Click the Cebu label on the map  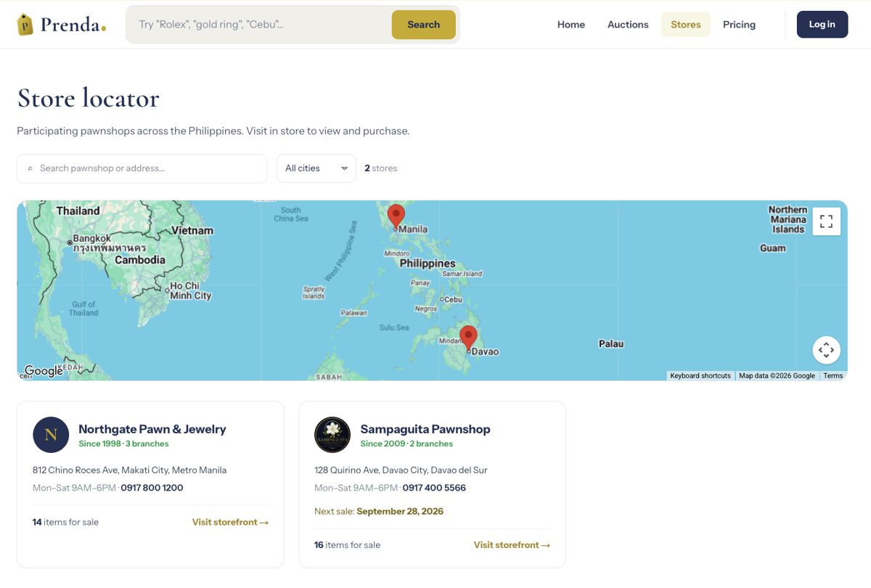click(x=453, y=299)
